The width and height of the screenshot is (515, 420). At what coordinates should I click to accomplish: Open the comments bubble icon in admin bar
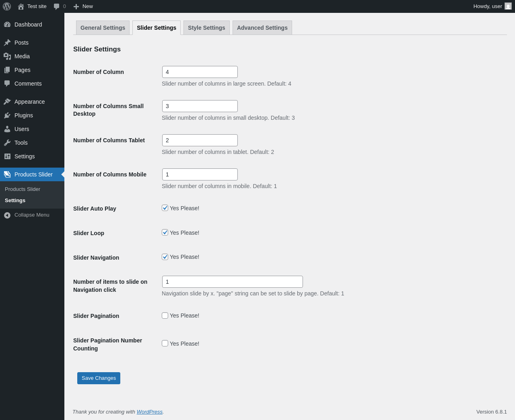(x=57, y=6)
